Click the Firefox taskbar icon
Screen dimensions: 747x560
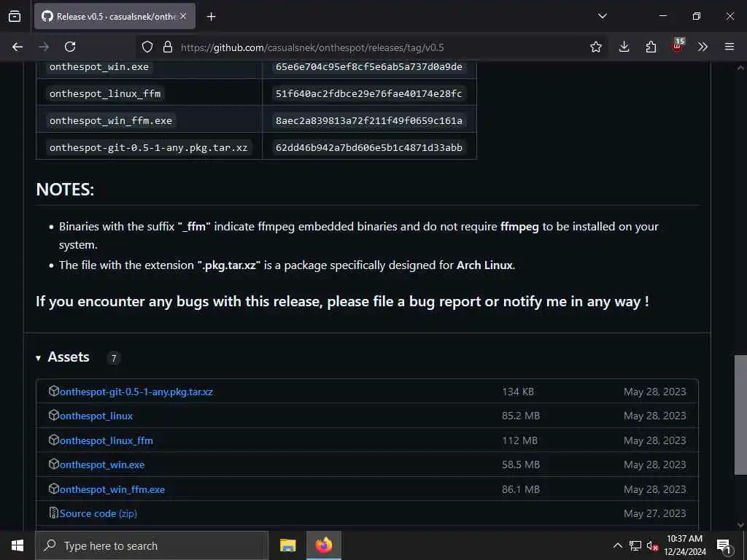click(x=324, y=545)
